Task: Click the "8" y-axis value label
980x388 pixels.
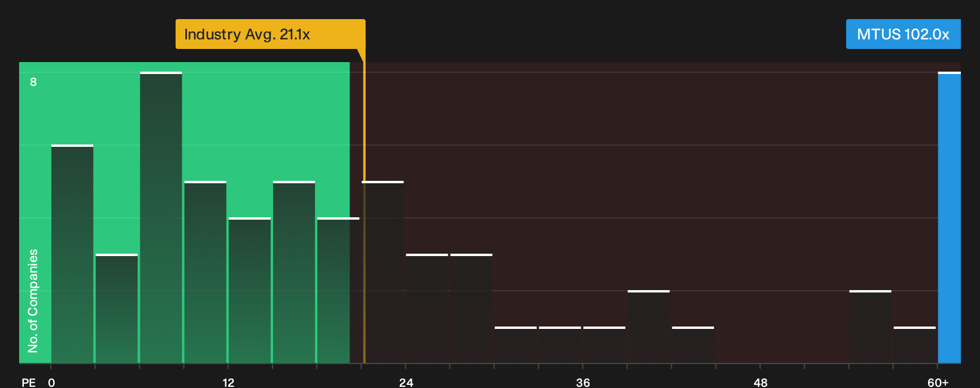Action: pos(33,82)
